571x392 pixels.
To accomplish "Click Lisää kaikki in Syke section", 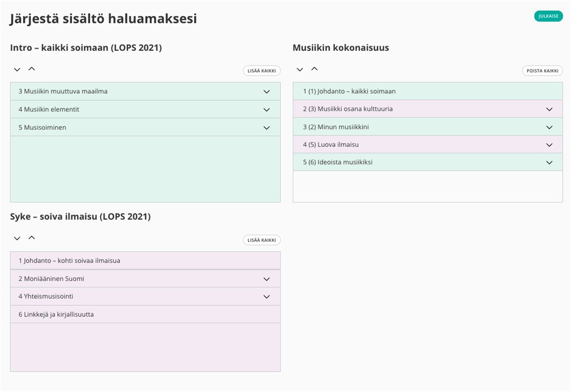I will [262, 240].
